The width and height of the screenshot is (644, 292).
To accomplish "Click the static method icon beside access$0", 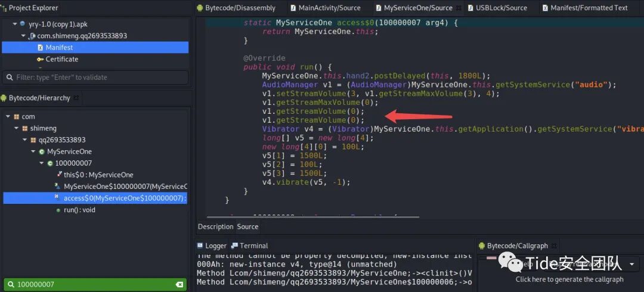I will [x=57, y=198].
